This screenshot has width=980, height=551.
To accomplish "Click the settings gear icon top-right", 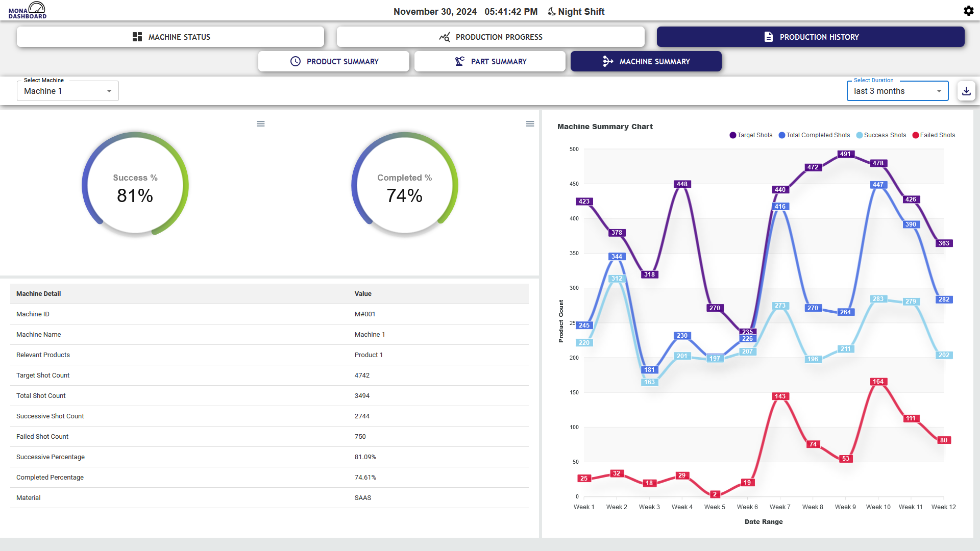I will point(969,11).
